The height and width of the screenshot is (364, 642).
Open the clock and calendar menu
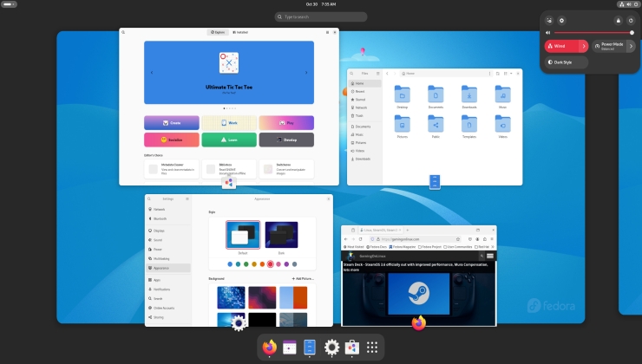coord(320,4)
